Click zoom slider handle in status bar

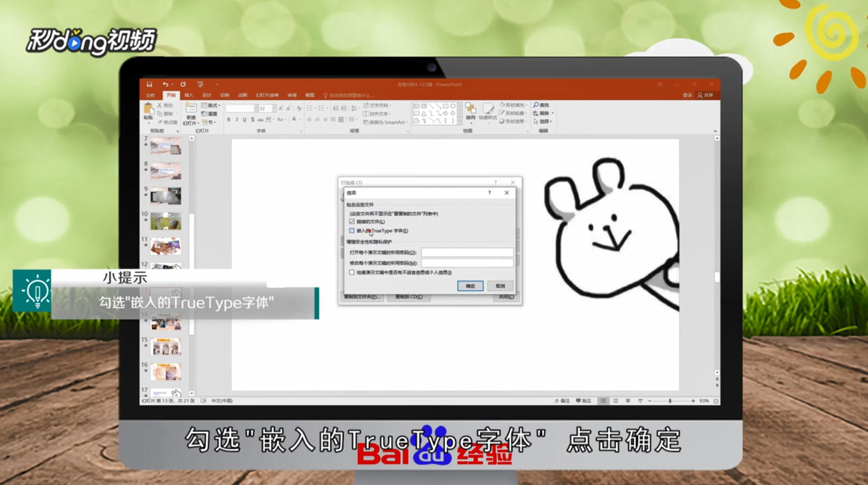tap(670, 401)
